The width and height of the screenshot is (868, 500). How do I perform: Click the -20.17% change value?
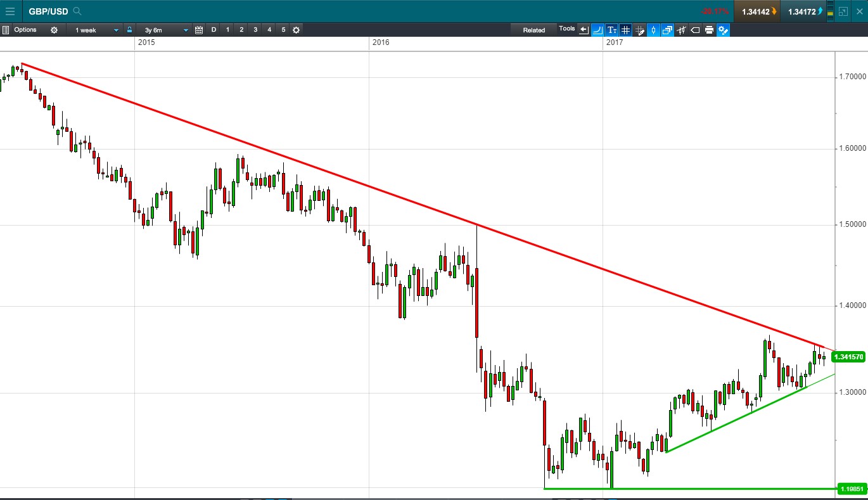point(715,11)
